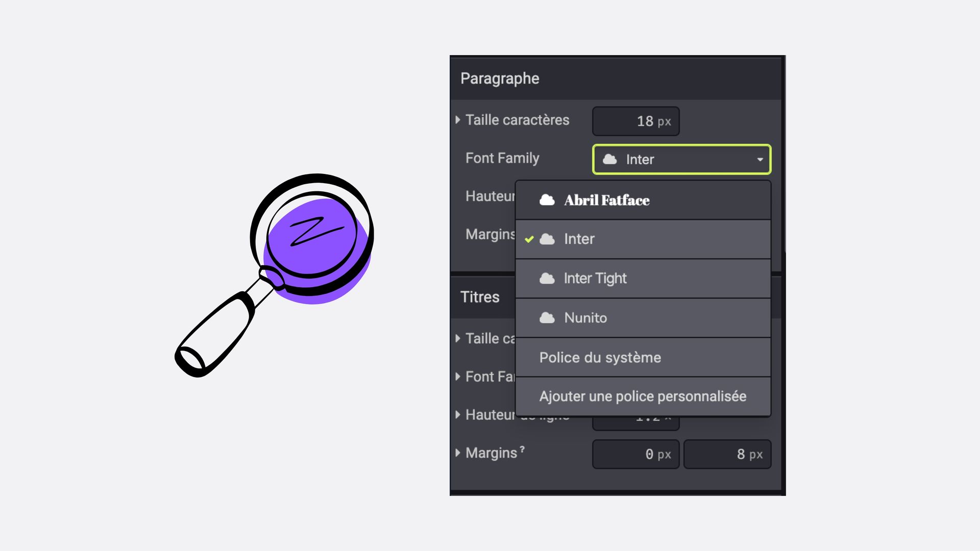Image resolution: width=980 pixels, height=551 pixels.
Task: Click the green checkmark next to Inter
Action: pos(529,239)
